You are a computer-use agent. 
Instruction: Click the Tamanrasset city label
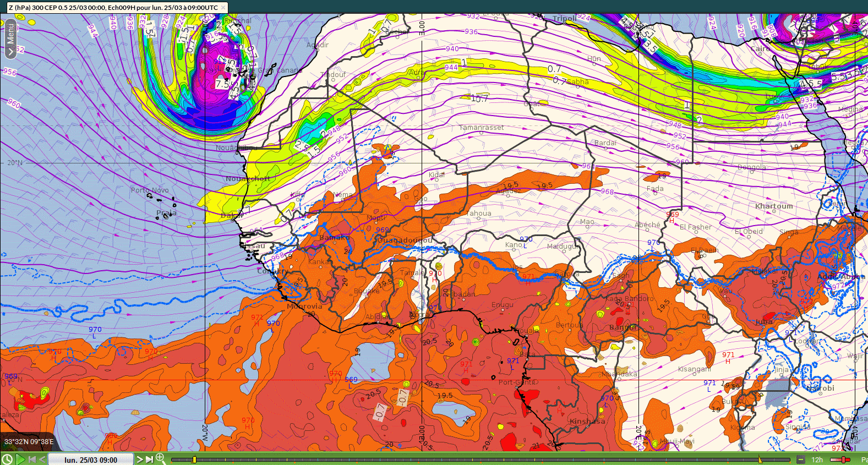pos(481,127)
